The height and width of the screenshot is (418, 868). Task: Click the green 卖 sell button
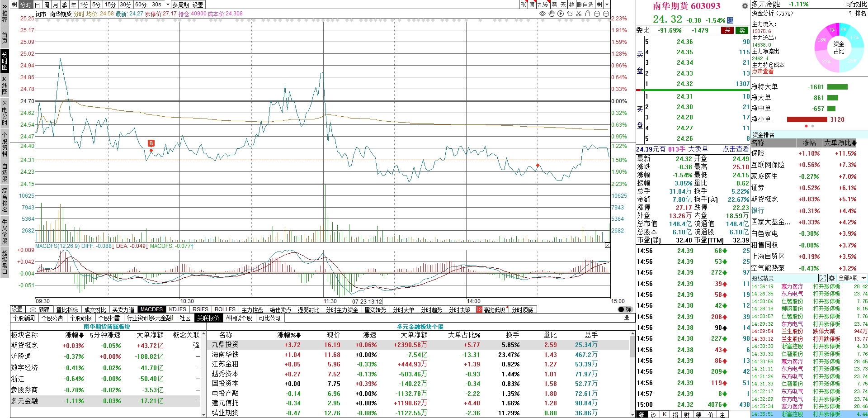tap(742, 31)
